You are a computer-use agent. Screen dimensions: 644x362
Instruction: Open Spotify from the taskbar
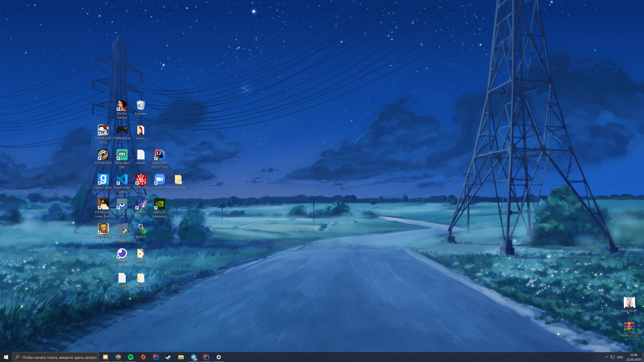pos(131,357)
